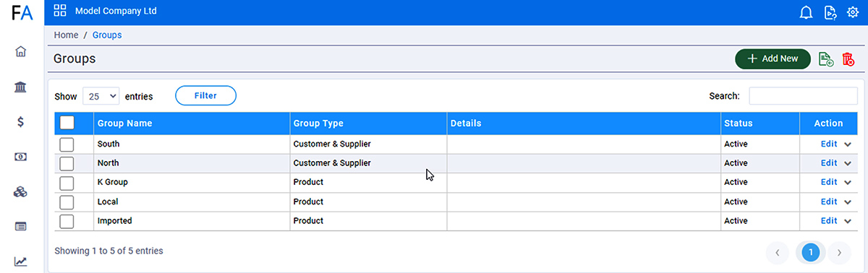Screen dimensions: 868x273
Task: Edit the Local group
Action: (829, 202)
